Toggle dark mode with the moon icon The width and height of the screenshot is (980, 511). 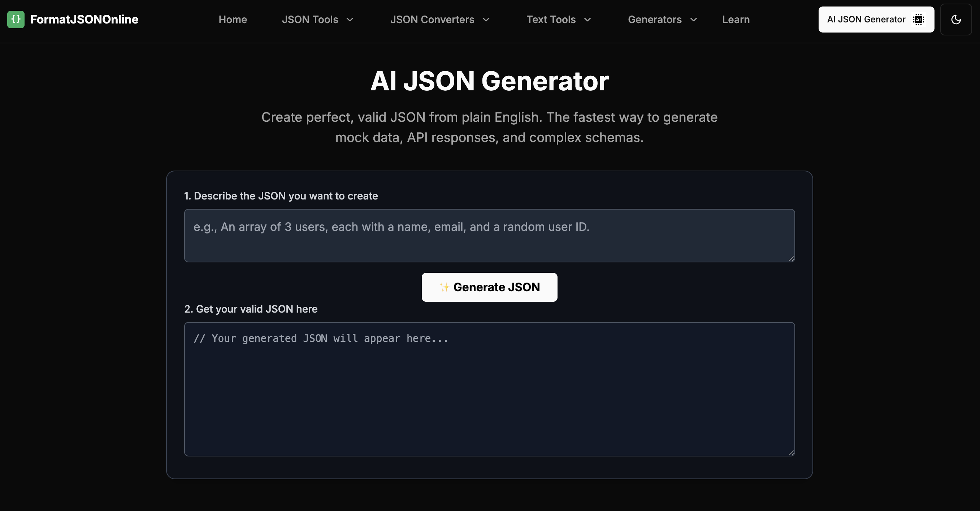click(956, 20)
